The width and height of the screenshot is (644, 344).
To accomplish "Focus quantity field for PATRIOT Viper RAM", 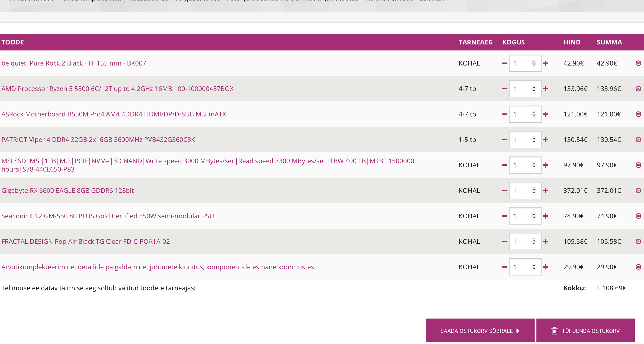I will [525, 140].
